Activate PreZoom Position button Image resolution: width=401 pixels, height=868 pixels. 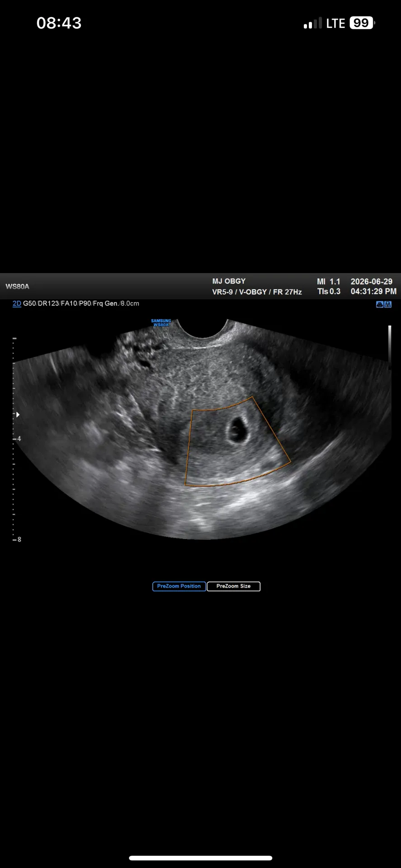179,586
